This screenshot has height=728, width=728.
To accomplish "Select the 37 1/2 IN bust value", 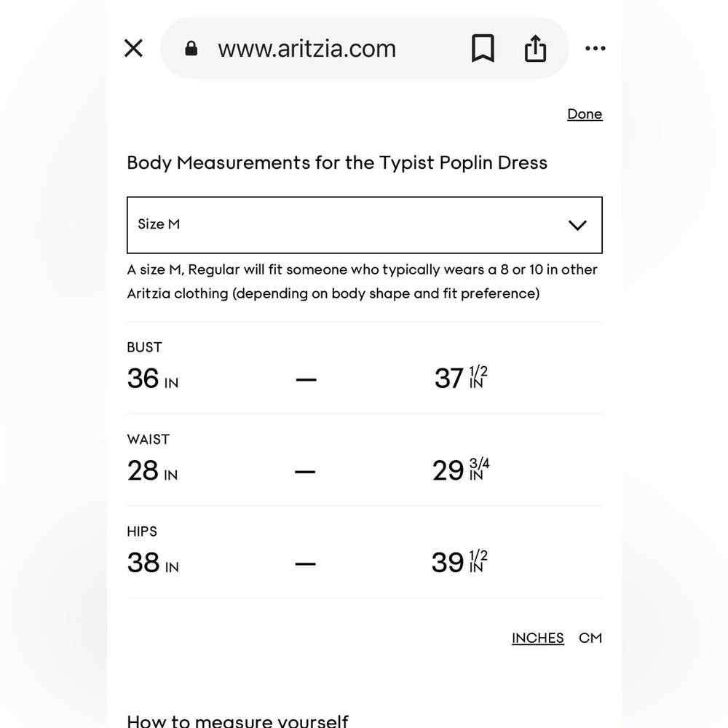I will point(461,377).
